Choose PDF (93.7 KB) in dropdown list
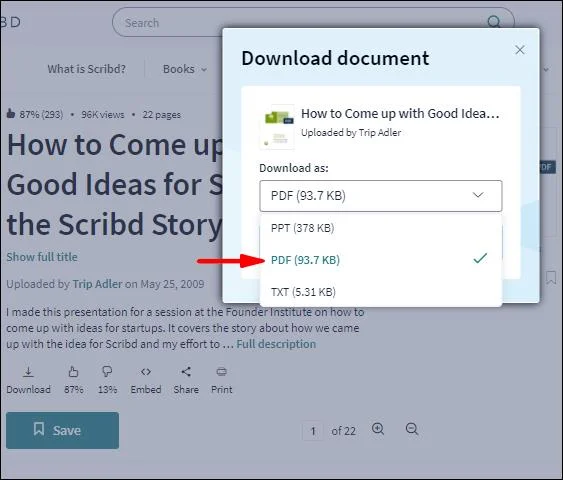Viewport: 563px width, 480px height. pos(381,260)
